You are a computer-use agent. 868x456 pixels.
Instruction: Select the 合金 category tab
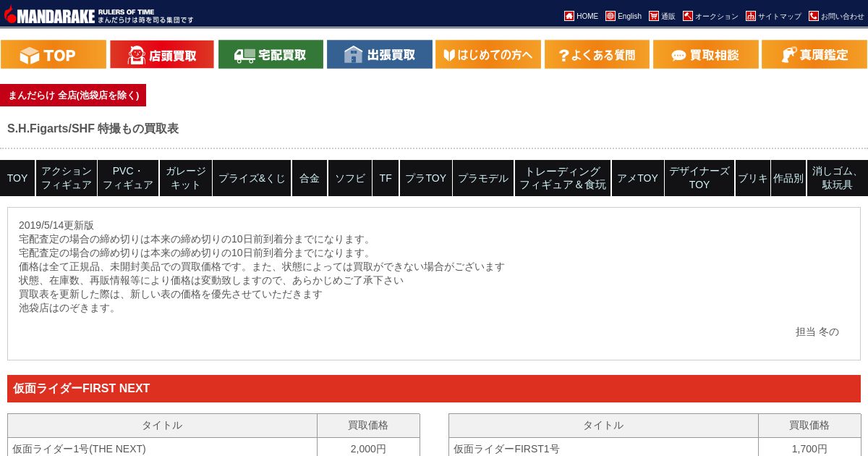pos(310,178)
